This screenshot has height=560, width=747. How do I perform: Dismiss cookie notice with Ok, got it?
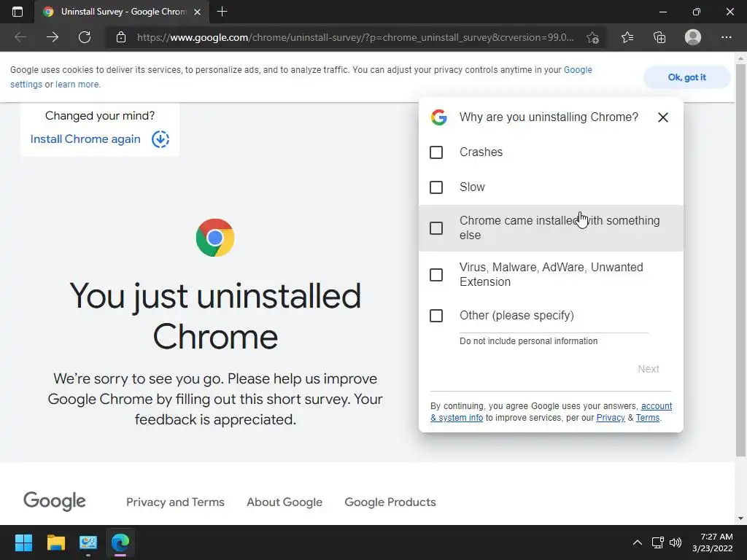click(x=686, y=77)
